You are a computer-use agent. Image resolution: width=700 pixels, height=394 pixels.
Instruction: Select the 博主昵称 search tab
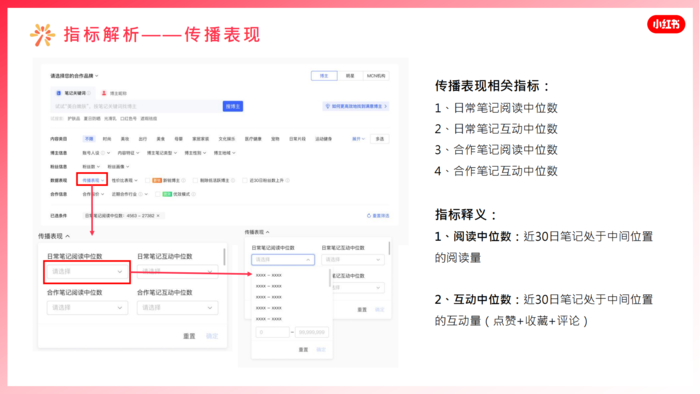(x=114, y=93)
